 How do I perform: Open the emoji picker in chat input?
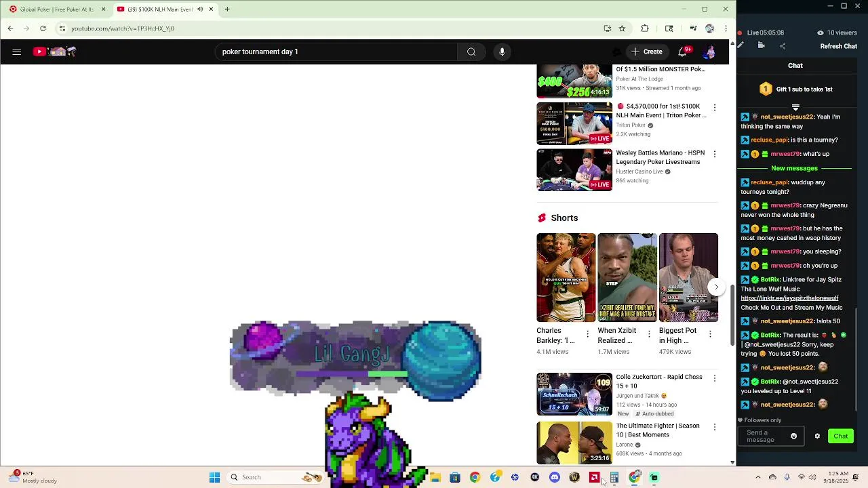tap(794, 436)
